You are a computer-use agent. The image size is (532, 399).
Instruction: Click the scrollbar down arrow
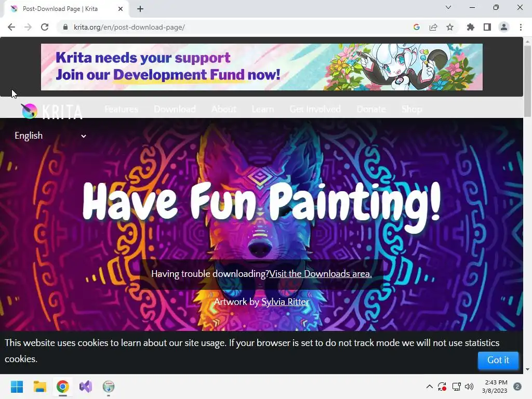point(527,369)
